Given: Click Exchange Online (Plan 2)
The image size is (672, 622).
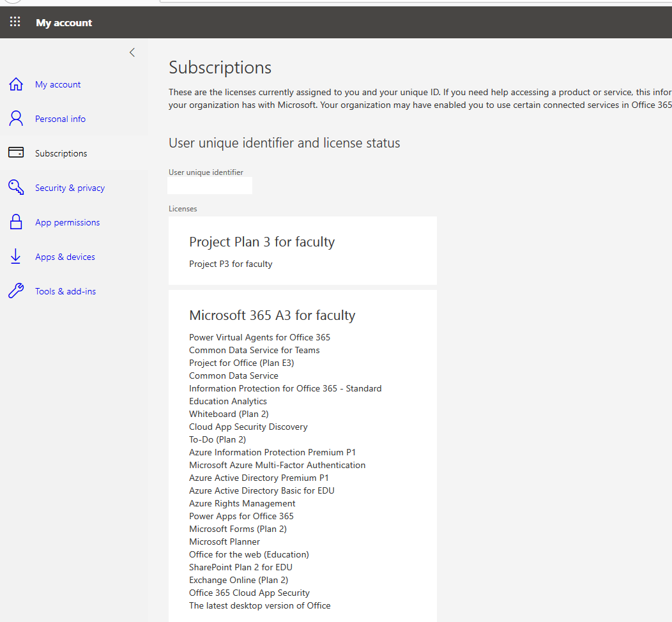Looking at the screenshot, I should pyautogui.click(x=239, y=580).
